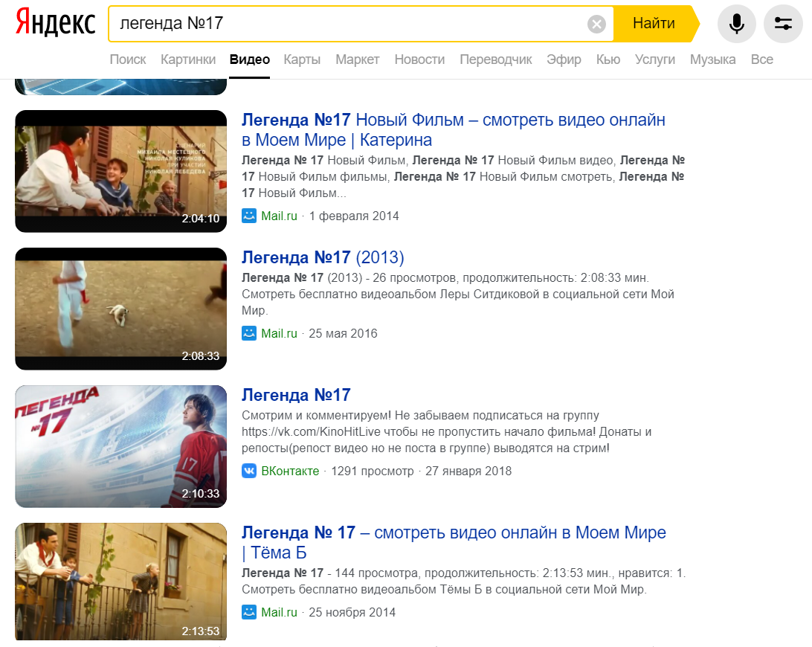Viewport: 812px width, 647px height.
Task: Open the ВКонтакте source link
Action: coord(290,471)
